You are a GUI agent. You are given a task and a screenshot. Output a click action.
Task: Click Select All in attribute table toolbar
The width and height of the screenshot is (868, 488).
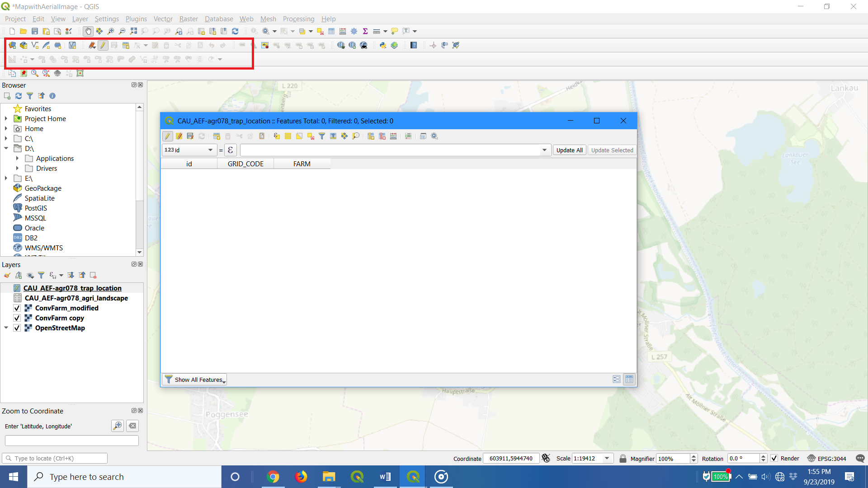pyautogui.click(x=288, y=136)
